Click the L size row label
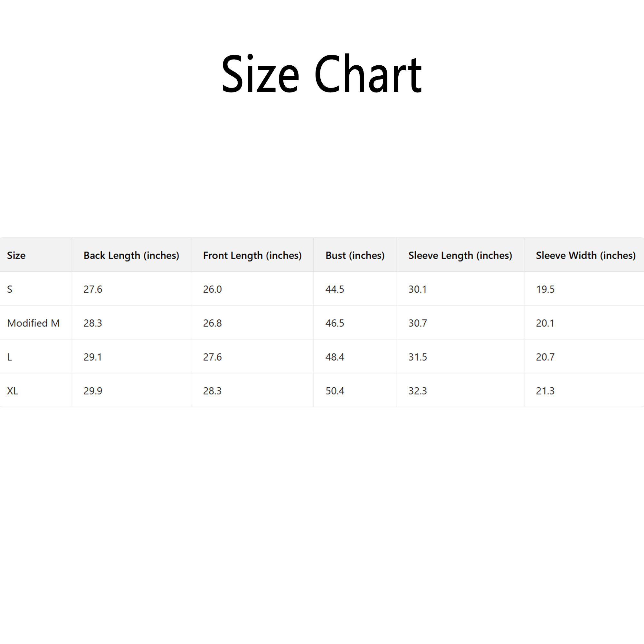 tap(9, 357)
